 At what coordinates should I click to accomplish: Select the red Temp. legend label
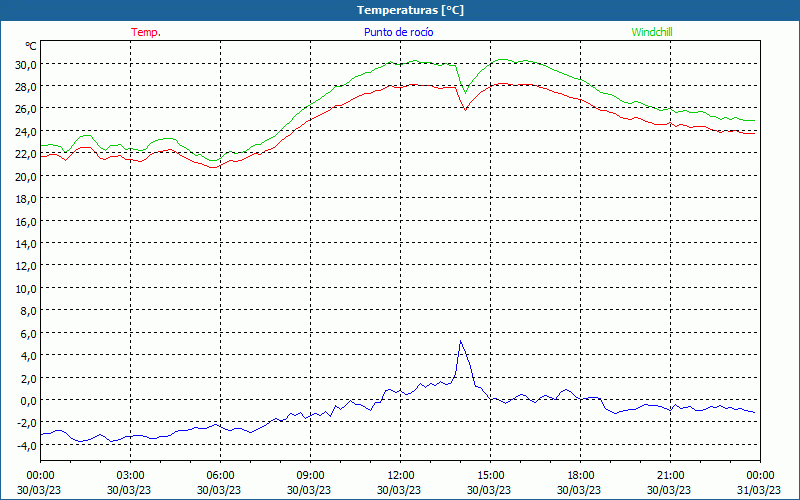(x=146, y=32)
